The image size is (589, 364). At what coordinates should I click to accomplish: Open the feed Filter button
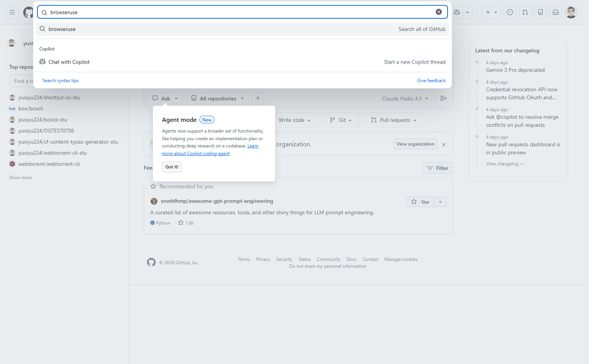(438, 168)
